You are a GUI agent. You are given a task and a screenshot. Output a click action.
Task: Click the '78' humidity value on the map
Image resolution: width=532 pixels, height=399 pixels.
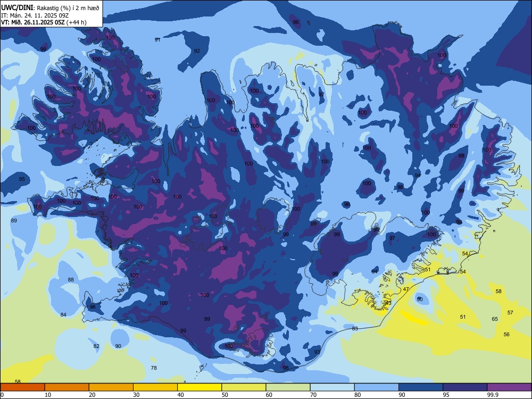click(x=154, y=368)
